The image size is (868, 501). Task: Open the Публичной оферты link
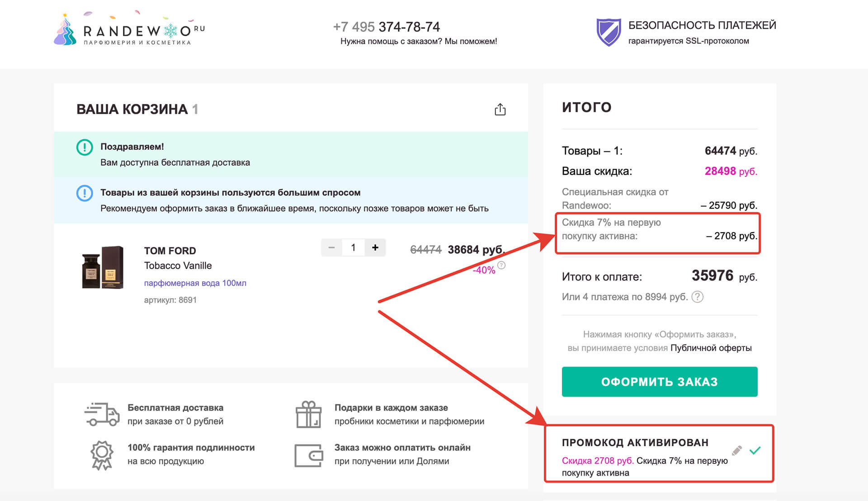coord(712,348)
